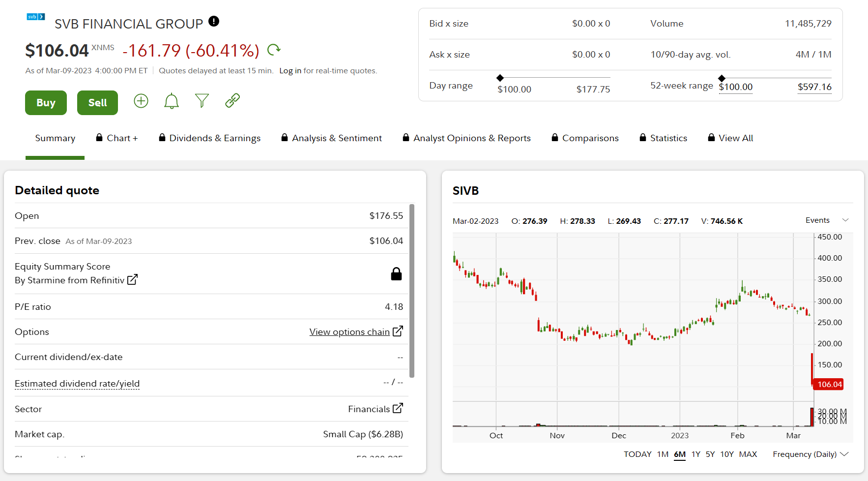
Task: Open external link icon beside Starmine from Refinitiv
Action: (132, 279)
